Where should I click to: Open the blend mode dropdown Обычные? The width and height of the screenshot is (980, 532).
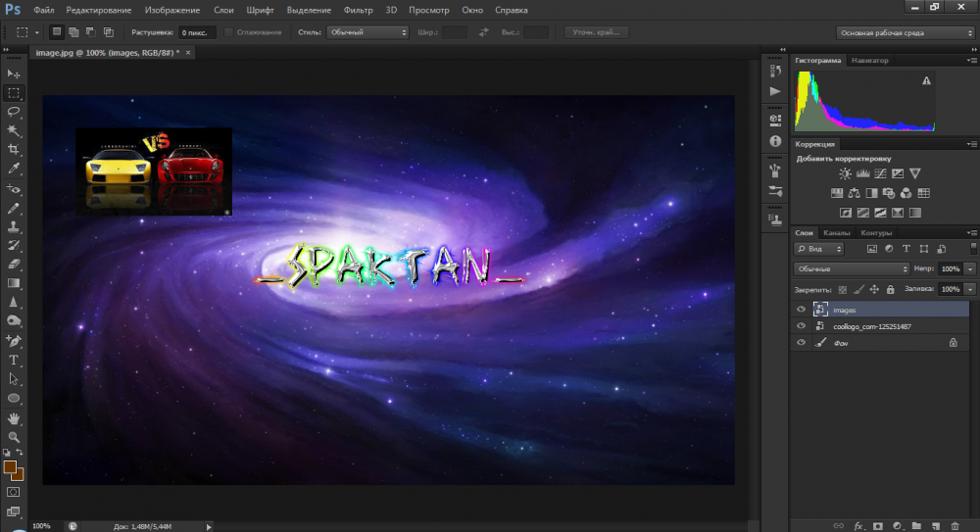[x=852, y=268]
